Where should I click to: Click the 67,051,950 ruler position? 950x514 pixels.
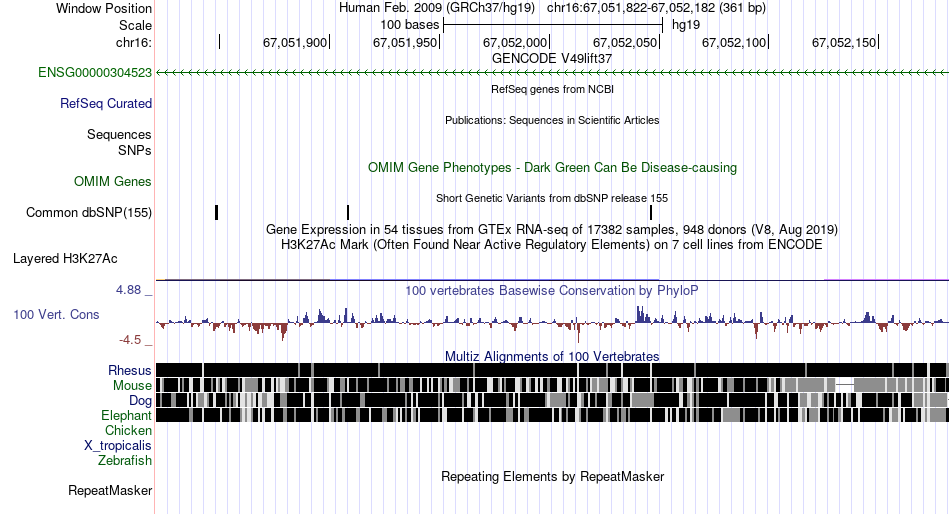405,42
